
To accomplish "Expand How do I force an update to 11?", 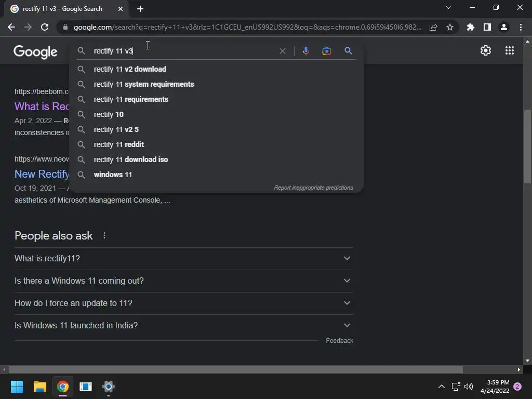I will [184, 303].
